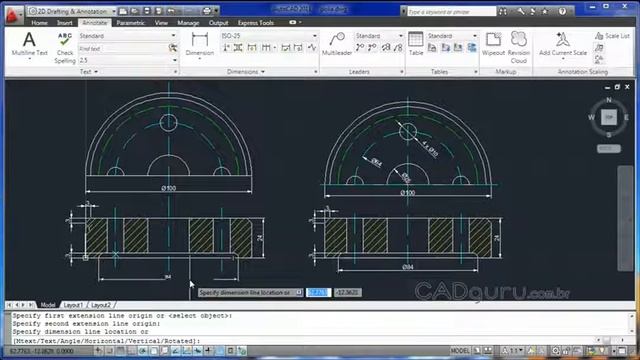Viewport: 640px width, 360px height.
Task: Click the ViewCube TOP face
Action: click(609, 117)
